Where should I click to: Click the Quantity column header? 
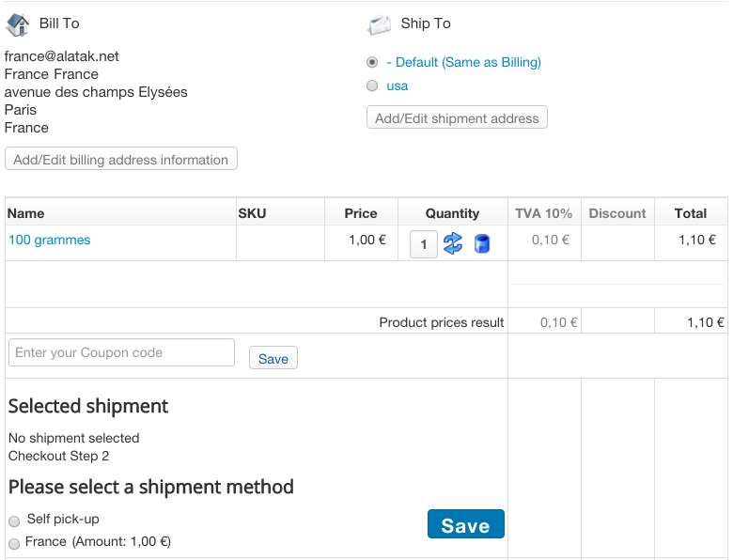(x=452, y=213)
